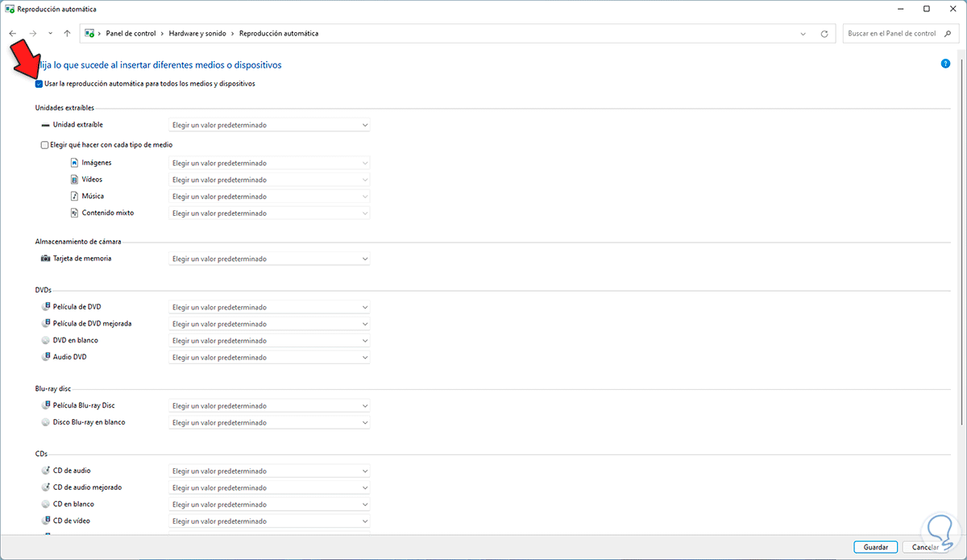Open the Música default action dropdown
The width and height of the screenshot is (967, 560).
269,197
